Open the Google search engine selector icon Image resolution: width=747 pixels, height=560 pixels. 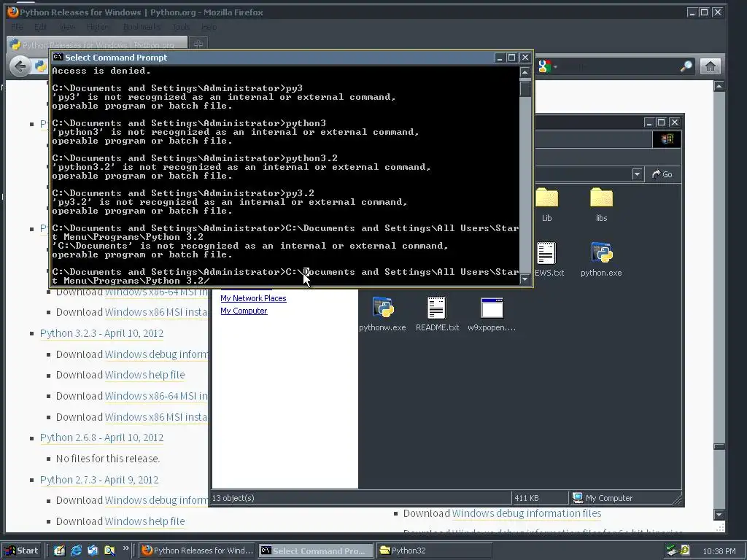(544, 66)
